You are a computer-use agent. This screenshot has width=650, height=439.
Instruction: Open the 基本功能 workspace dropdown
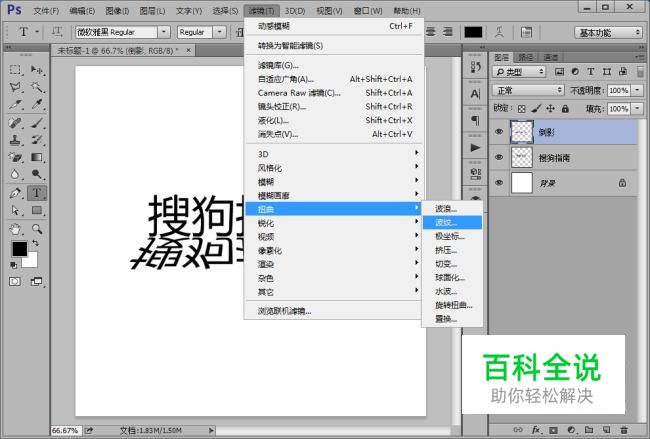tap(608, 32)
